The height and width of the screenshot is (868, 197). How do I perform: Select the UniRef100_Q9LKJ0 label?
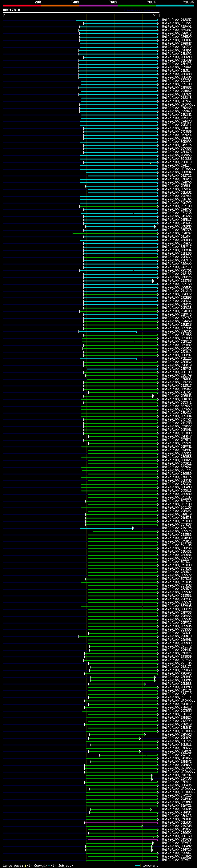pos(176,162)
